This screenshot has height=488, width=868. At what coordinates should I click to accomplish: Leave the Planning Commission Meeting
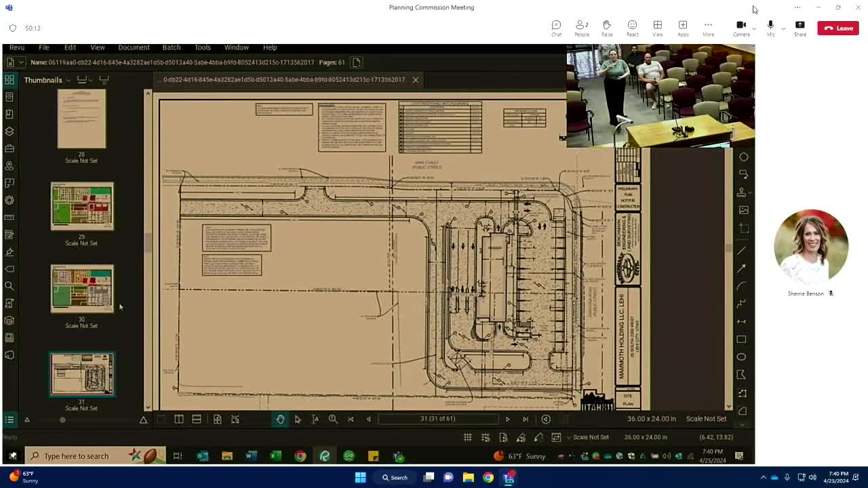(x=838, y=28)
